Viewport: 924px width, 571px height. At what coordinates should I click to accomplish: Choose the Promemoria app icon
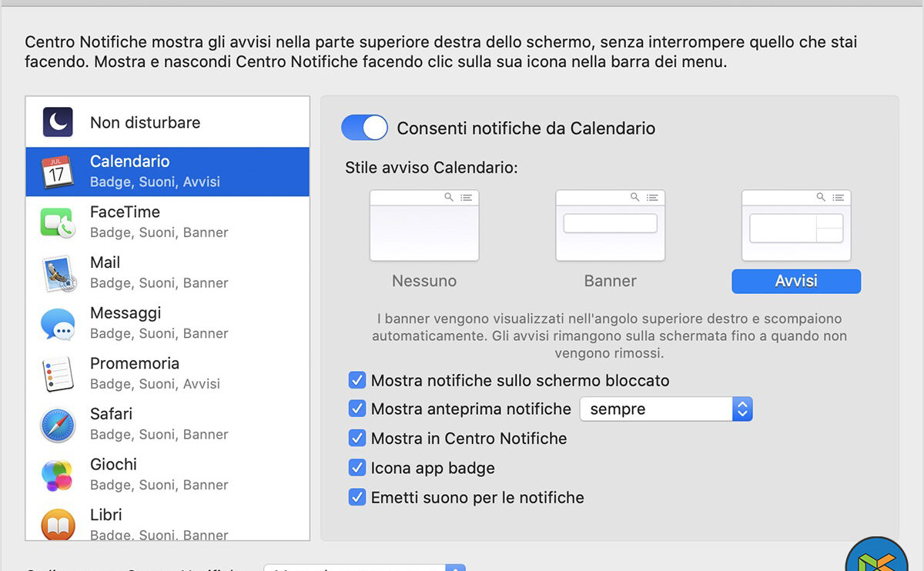(58, 374)
